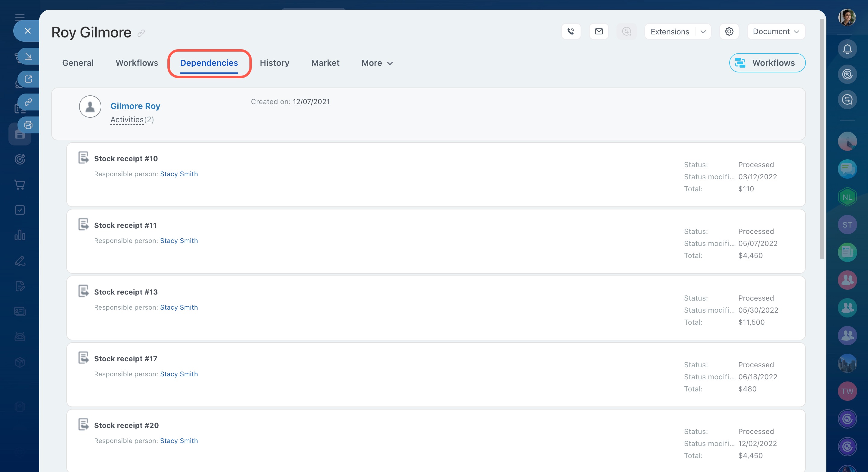
Task: Click Stacy Smith link under Stock receipt #13
Action: tap(179, 308)
